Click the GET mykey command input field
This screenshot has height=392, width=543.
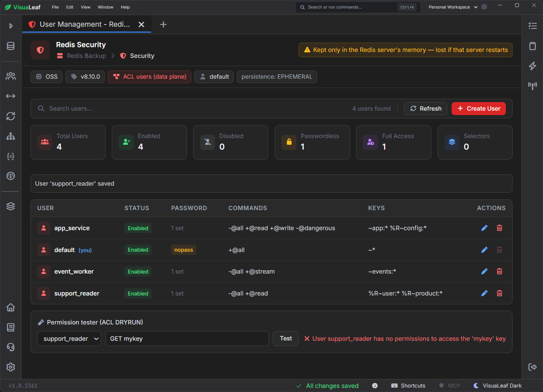coord(187,339)
